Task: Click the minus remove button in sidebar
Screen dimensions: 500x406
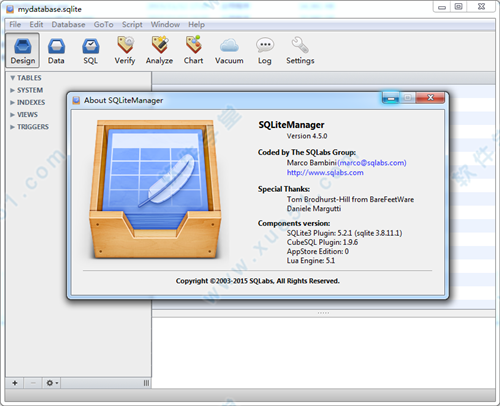Action: coord(33,383)
